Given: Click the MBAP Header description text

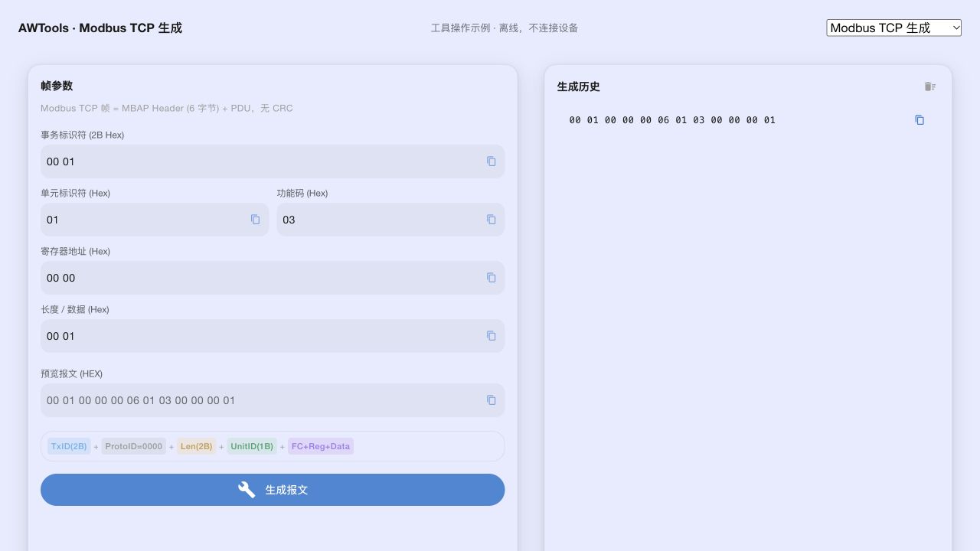Looking at the screenshot, I should pyautogui.click(x=167, y=108).
